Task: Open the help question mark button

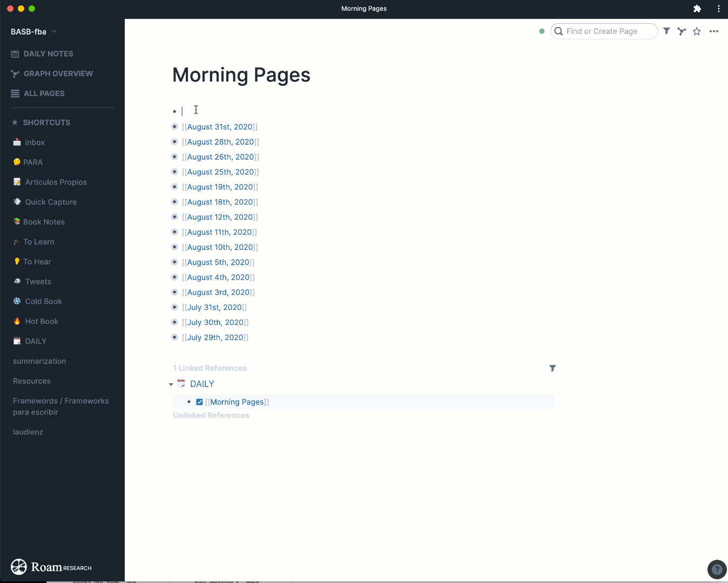Action: tap(717, 569)
